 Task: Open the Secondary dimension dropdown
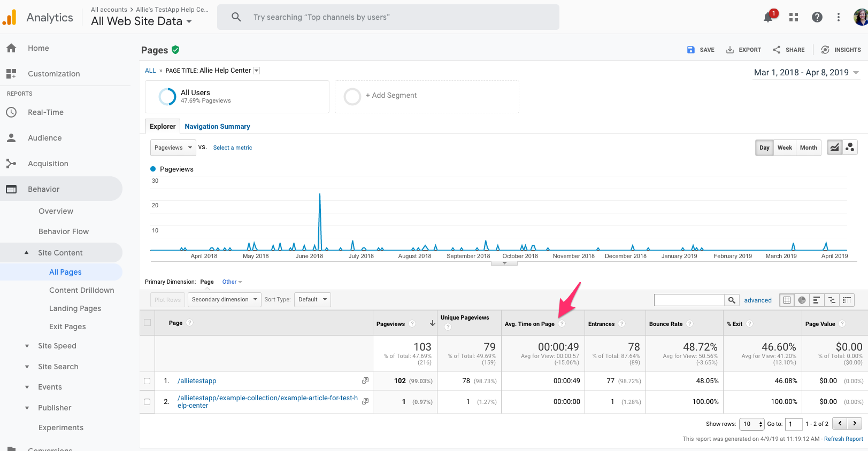pyautogui.click(x=224, y=300)
